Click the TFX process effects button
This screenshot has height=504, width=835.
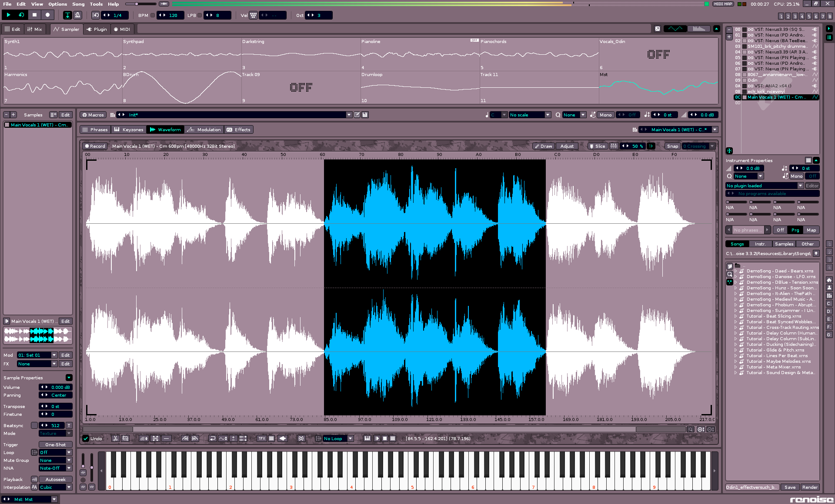261,438
